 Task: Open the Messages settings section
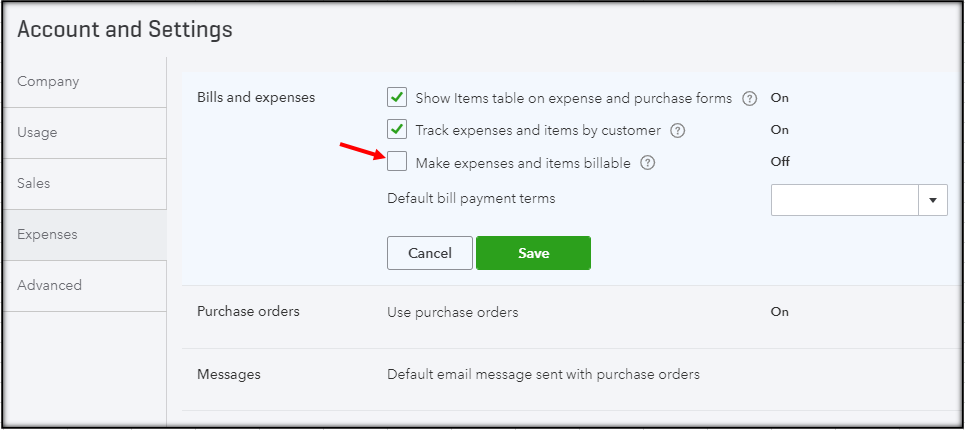[x=228, y=375]
